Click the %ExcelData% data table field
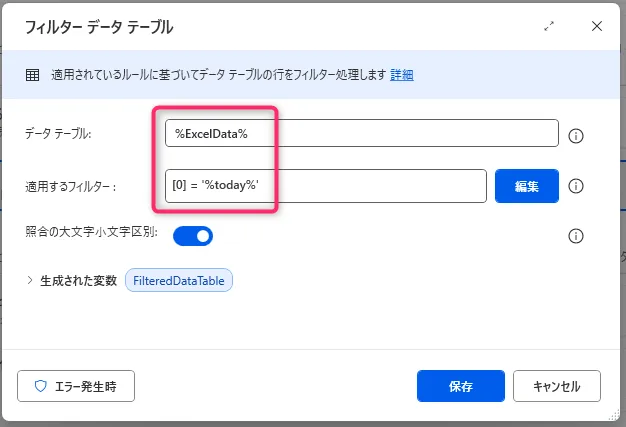The image size is (626, 427). [x=361, y=134]
